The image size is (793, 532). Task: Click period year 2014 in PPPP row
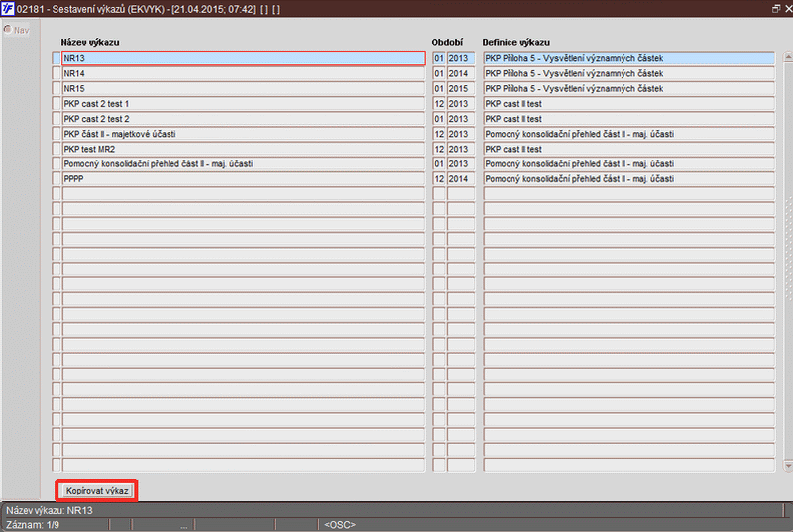click(x=461, y=179)
